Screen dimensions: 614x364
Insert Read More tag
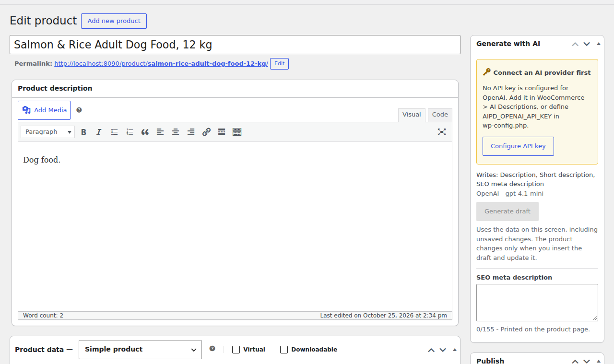point(222,132)
